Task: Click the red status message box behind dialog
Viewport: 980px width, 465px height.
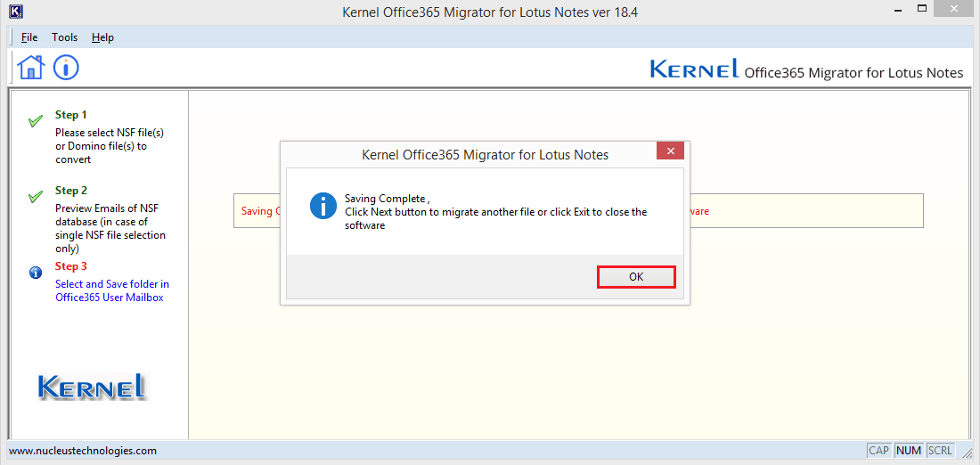Action: click(578, 210)
